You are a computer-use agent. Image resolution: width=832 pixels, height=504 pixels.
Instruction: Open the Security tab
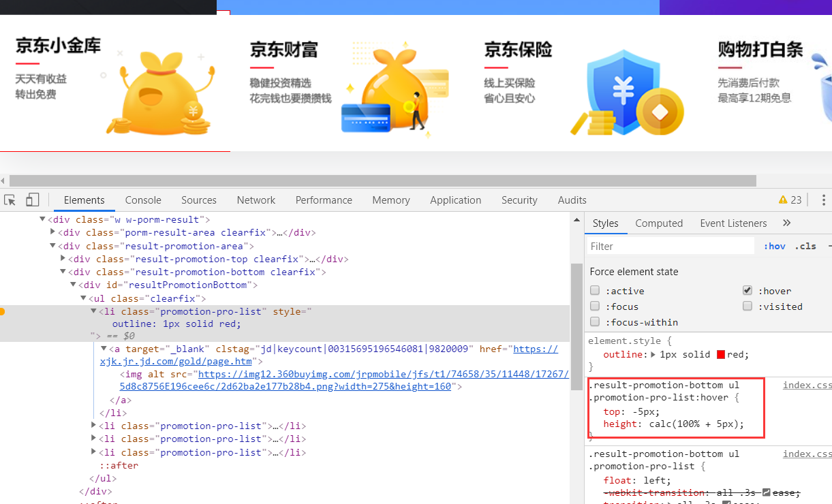(x=519, y=200)
